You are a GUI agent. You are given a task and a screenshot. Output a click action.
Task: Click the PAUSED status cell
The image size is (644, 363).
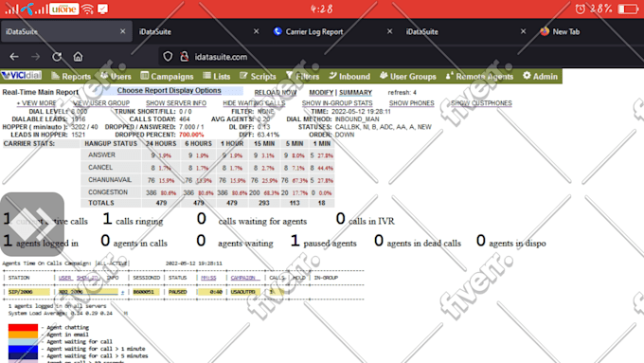[178, 292]
